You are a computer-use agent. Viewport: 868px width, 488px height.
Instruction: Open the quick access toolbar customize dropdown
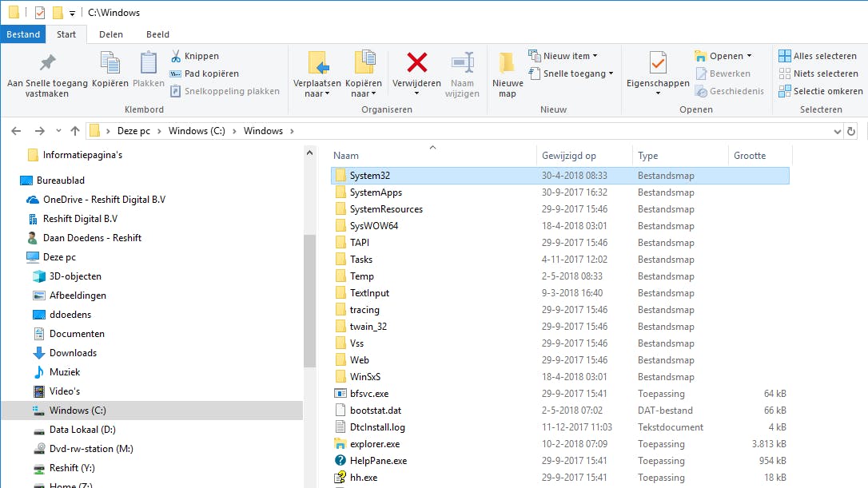[x=72, y=13]
